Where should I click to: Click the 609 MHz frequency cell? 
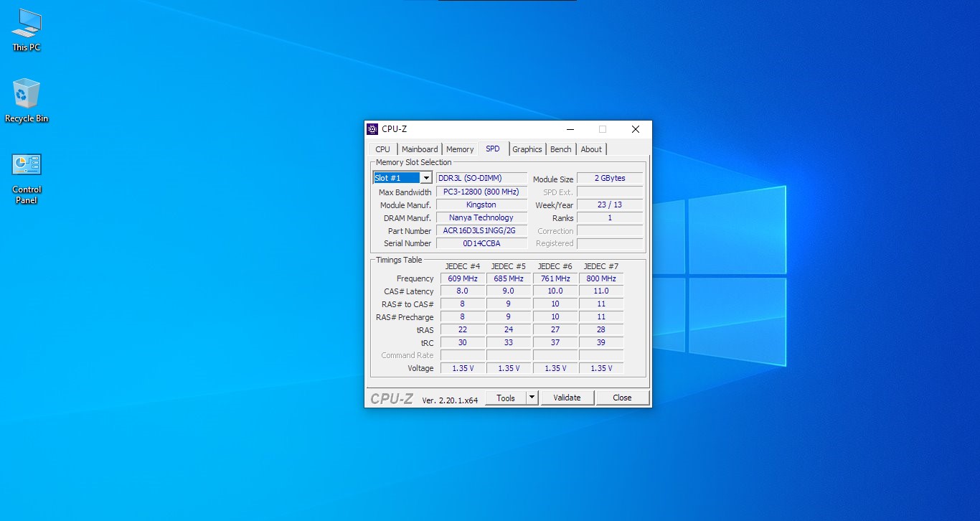[463, 278]
